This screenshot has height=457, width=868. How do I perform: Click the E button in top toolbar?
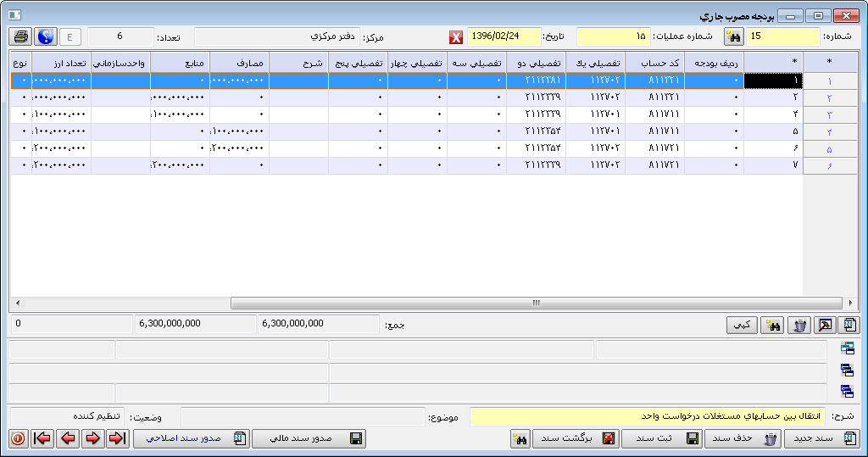pos(70,36)
